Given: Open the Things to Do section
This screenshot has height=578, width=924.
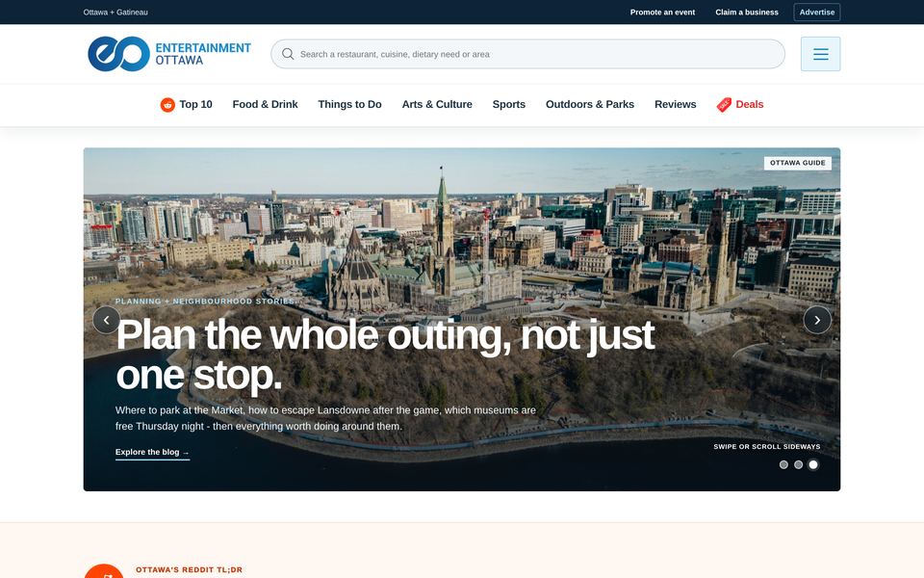Looking at the screenshot, I should click(350, 104).
